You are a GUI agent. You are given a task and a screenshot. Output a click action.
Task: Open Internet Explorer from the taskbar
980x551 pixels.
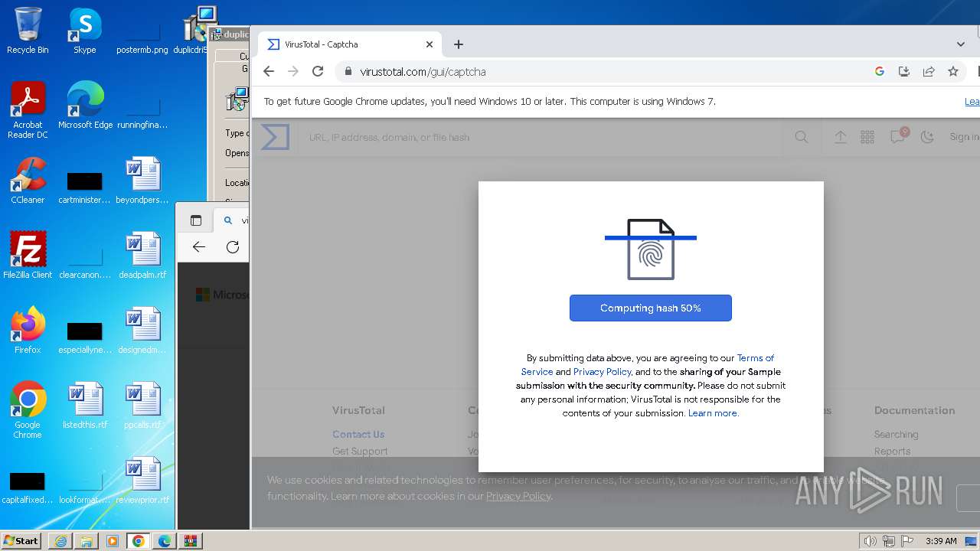[x=60, y=541]
